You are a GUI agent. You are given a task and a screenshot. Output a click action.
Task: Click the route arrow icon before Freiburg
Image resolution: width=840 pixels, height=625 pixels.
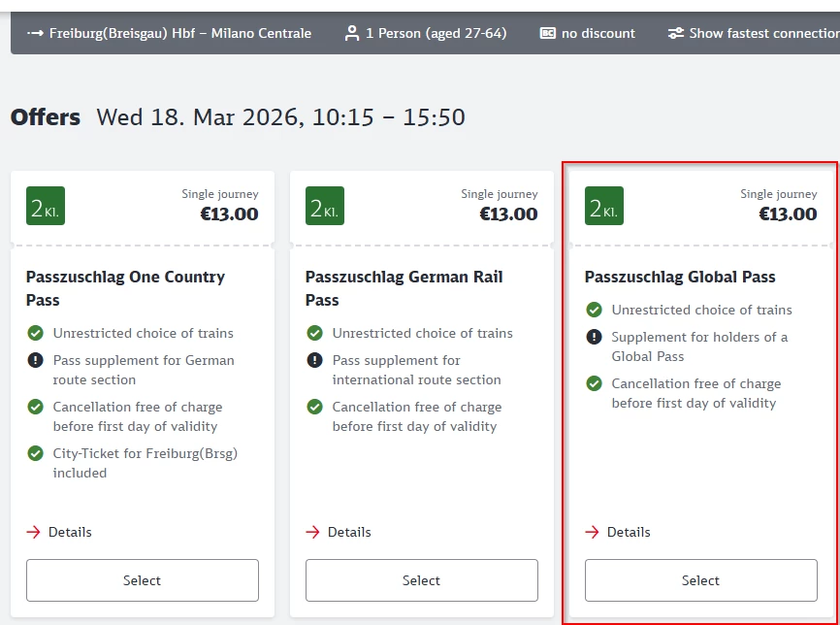36,33
